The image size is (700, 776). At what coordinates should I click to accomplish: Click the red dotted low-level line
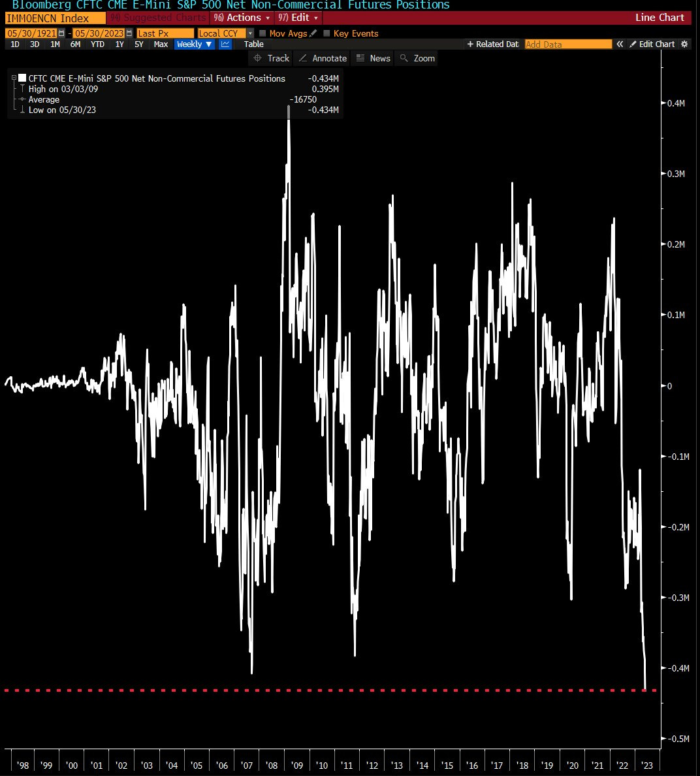(x=330, y=690)
